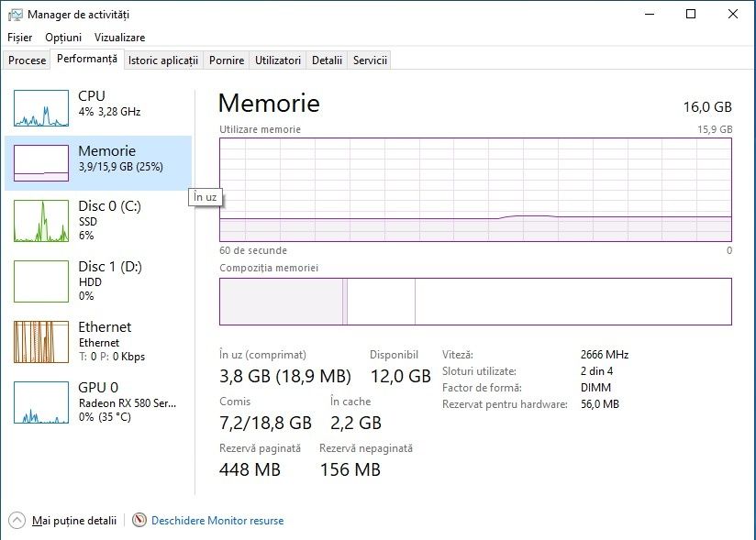
Task: Select the CPU mini graph thumbnail
Action: pyautogui.click(x=41, y=108)
